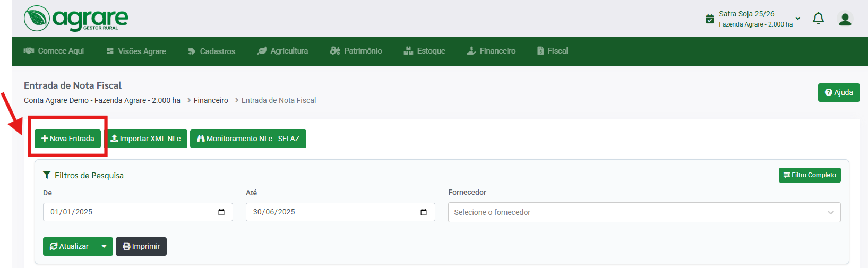The width and height of the screenshot is (868, 268).
Task: Click the Ajuda help button
Action: click(839, 92)
